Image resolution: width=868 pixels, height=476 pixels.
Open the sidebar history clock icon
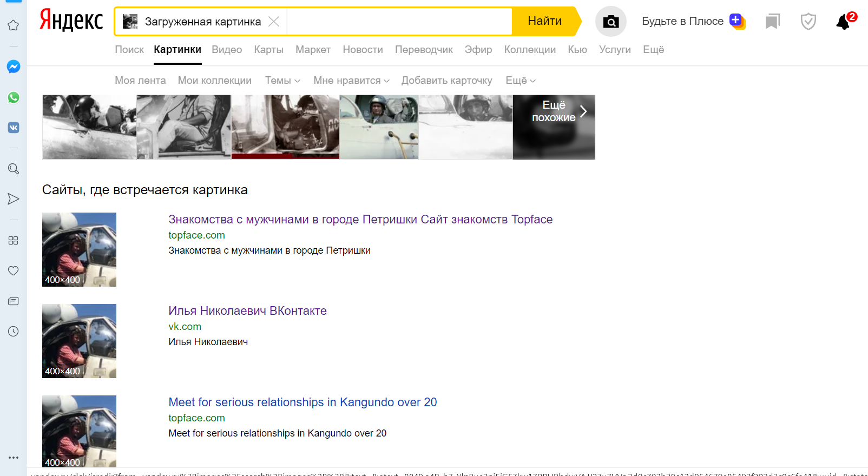pyautogui.click(x=14, y=331)
